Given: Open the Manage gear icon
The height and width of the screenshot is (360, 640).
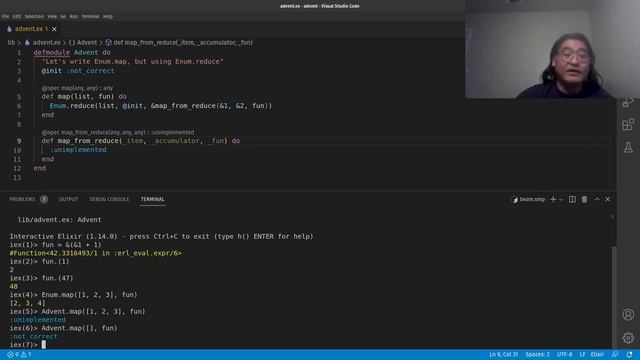Looking at the screenshot, I should (x=628, y=338).
